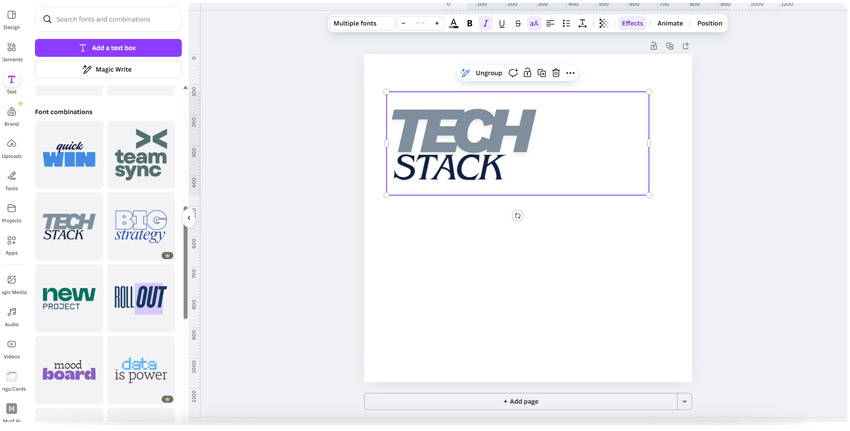Click the Add a text box button

click(x=108, y=48)
